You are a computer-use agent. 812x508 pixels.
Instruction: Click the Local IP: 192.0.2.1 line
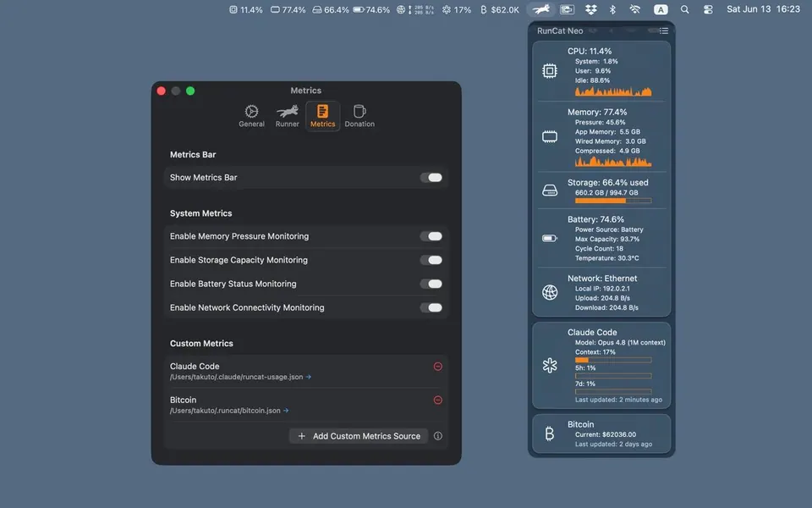point(602,289)
